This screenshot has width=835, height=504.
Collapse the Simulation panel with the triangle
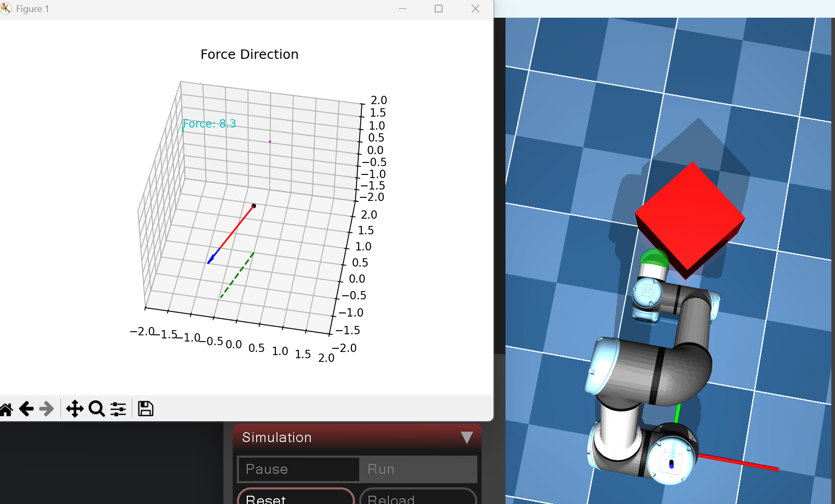click(467, 437)
